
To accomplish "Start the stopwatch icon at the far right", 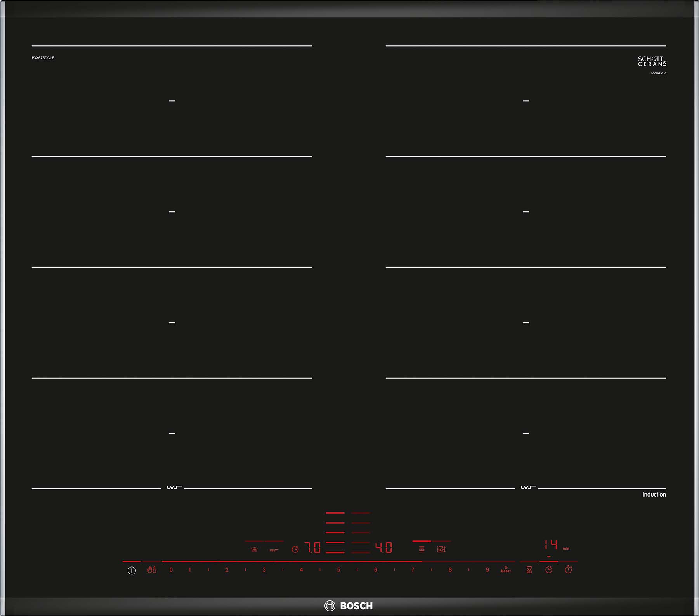I will click(x=569, y=569).
